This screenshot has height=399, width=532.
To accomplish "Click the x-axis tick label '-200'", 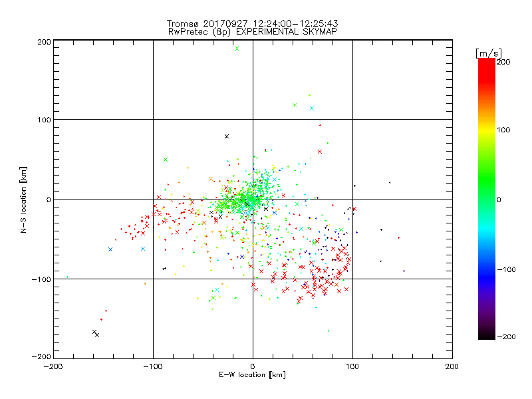I will [53, 366].
